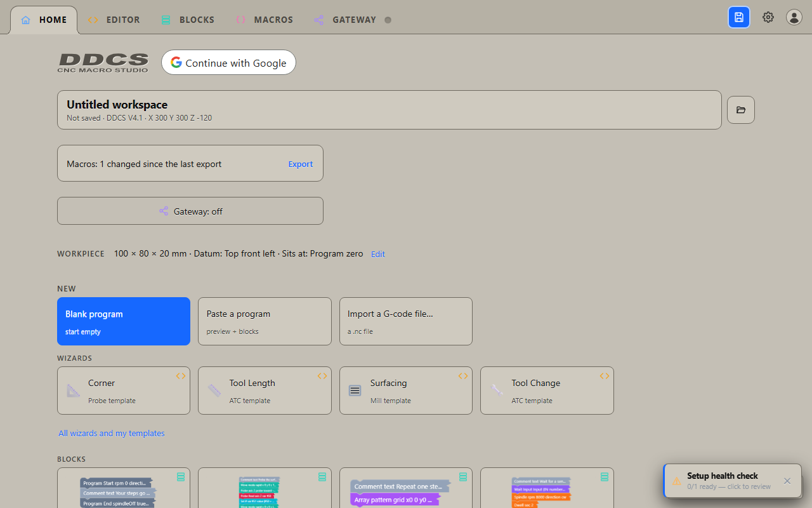The image size is (812, 508).
Task: Click the blue save workspace icon
Action: pyautogui.click(x=739, y=17)
